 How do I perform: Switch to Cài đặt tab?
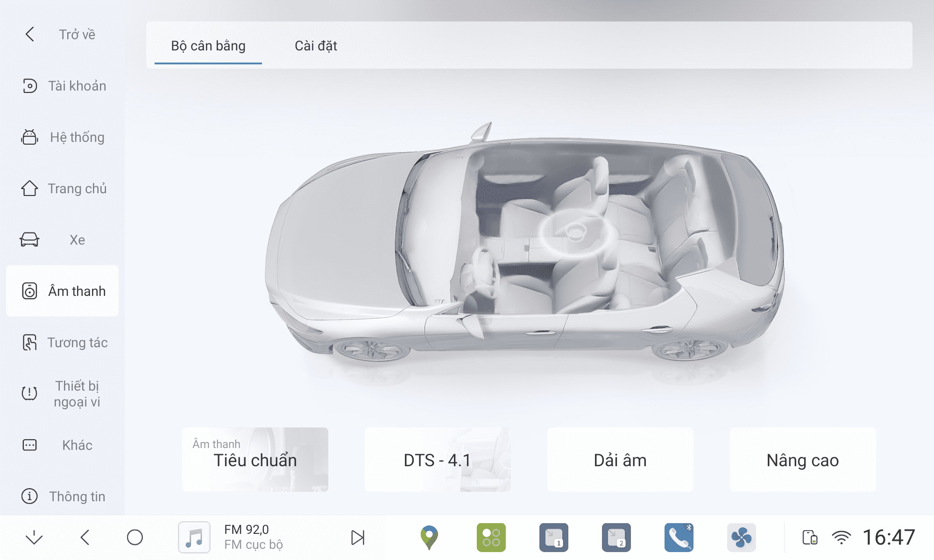(x=316, y=46)
